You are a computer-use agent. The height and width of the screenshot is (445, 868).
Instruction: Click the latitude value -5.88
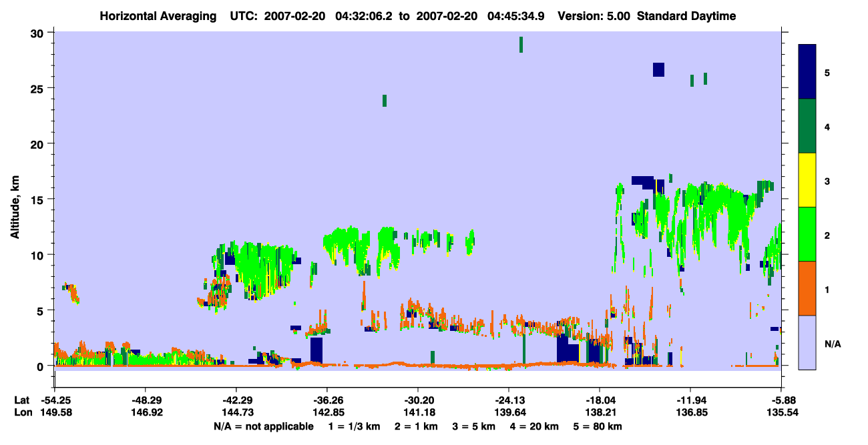[781, 400]
